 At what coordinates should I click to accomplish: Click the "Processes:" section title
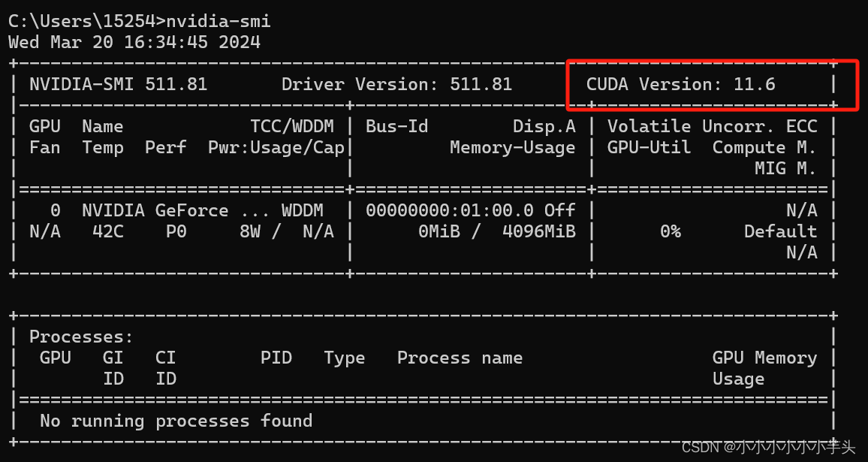(x=81, y=337)
